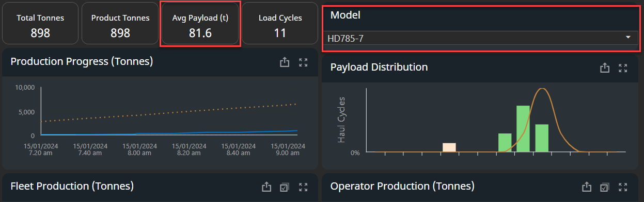Select the Avg Payload 81.6 card

point(200,23)
